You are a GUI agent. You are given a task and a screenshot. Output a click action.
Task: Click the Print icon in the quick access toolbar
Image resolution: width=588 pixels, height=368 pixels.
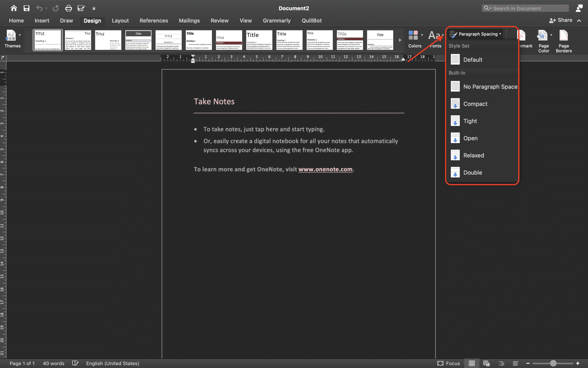[69, 8]
